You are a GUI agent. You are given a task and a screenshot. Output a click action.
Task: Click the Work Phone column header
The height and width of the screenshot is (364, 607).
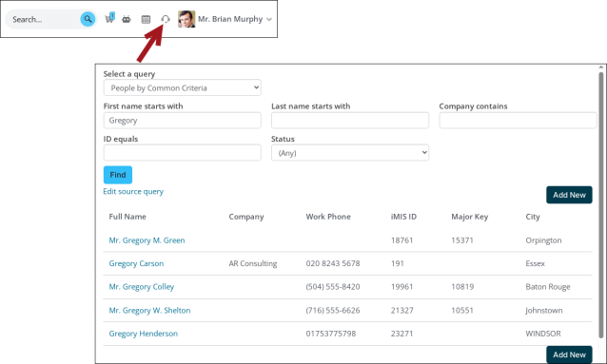point(328,217)
